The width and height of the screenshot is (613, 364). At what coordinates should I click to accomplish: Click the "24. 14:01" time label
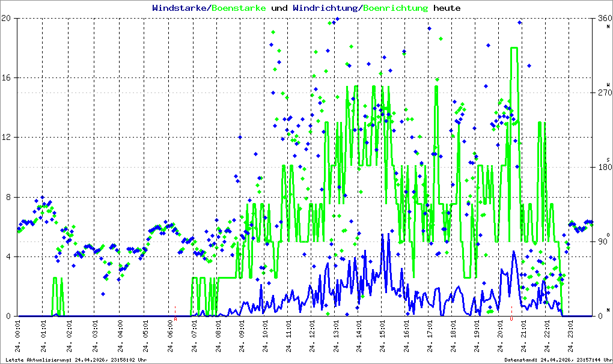[x=359, y=336]
